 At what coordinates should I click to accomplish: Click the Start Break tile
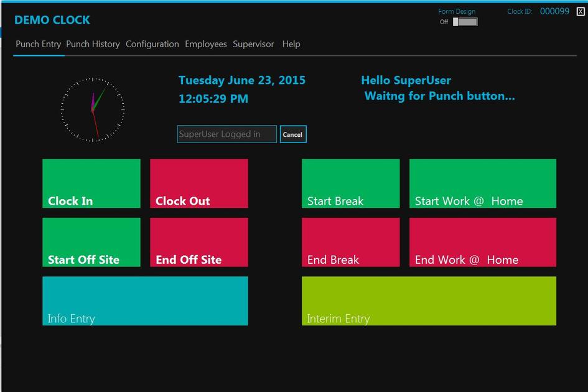[x=351, y=184]
